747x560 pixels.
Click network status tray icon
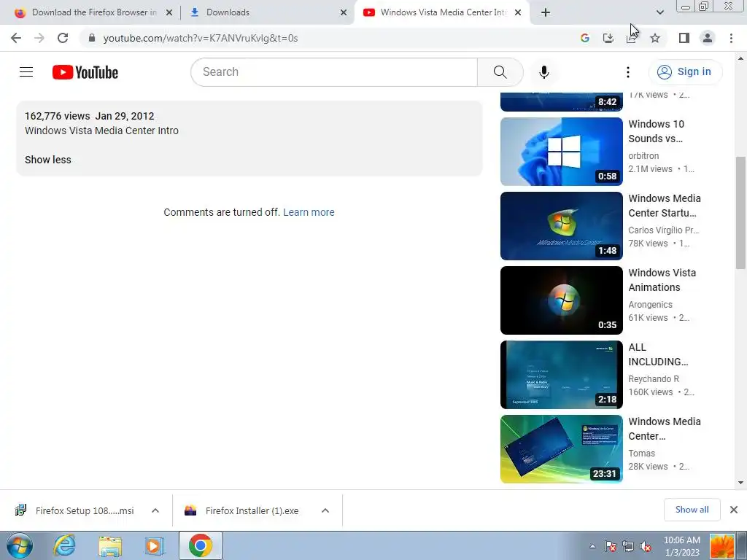pyautogui.click(x=628, y=547)
